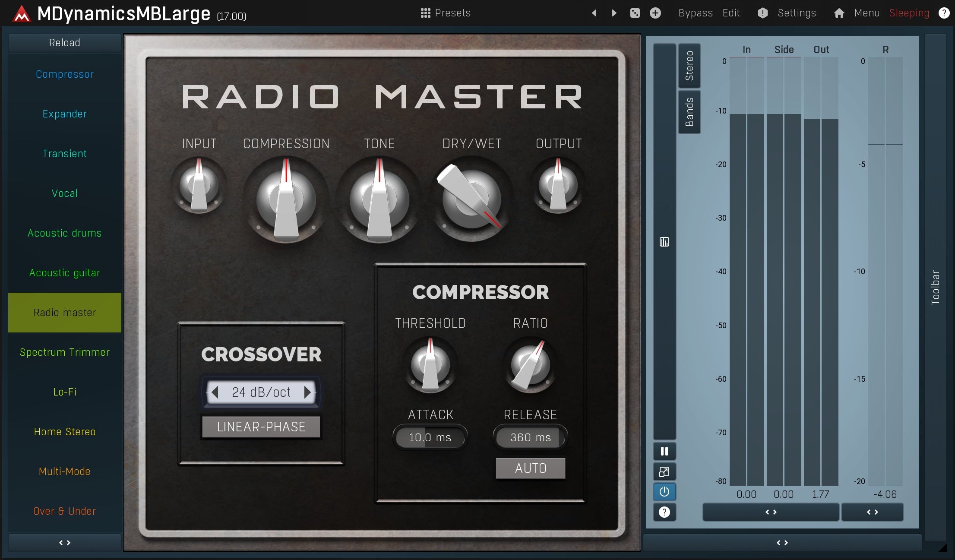The width and height of the screenshot is (955, 560).
Task: Select the Stereo meter tab
Action: click(x=689, y=66)
